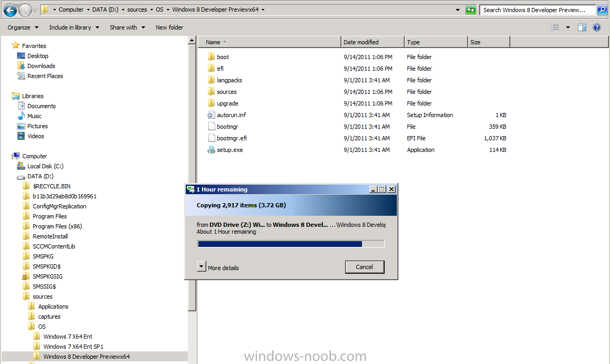Select the efi folder icon
This screenshot has height=364, width=610.
[x=211, y=69]
